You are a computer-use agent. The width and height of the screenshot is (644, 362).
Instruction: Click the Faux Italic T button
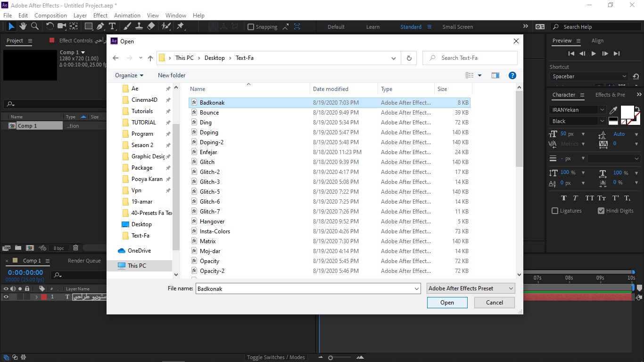point(576,198)
